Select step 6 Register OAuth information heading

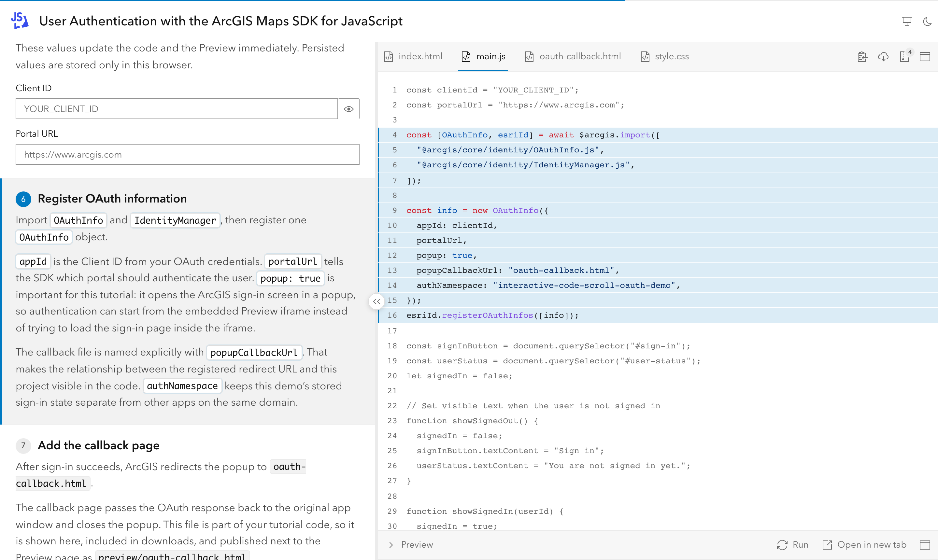tap(112, 199)
